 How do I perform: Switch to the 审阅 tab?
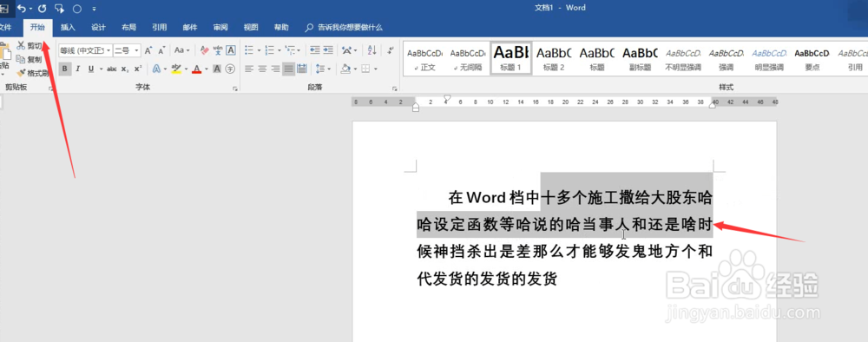220,27
